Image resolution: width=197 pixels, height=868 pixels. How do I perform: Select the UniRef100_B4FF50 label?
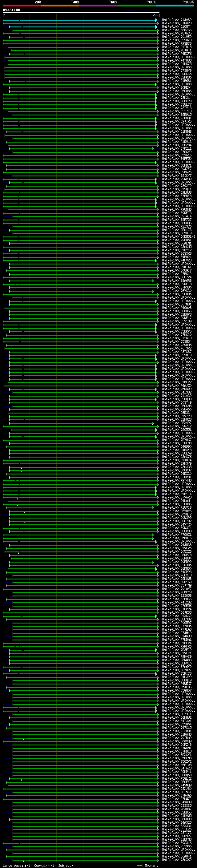point(177,159)
